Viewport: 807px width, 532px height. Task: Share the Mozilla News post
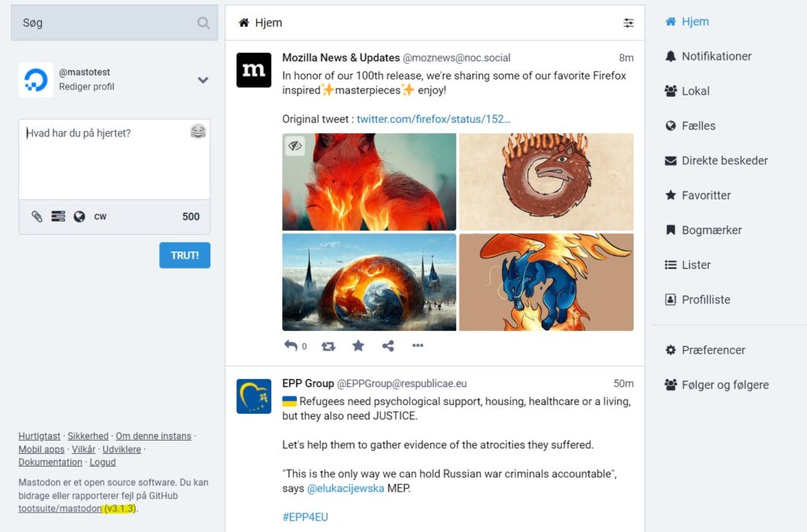pyautogui.click(x=388, y=346)
